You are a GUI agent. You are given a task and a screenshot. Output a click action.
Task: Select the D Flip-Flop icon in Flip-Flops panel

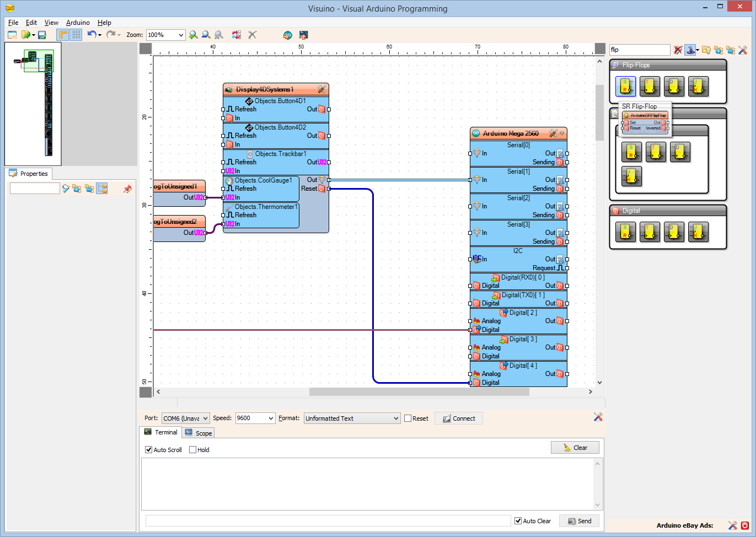[x=674, y=86]
